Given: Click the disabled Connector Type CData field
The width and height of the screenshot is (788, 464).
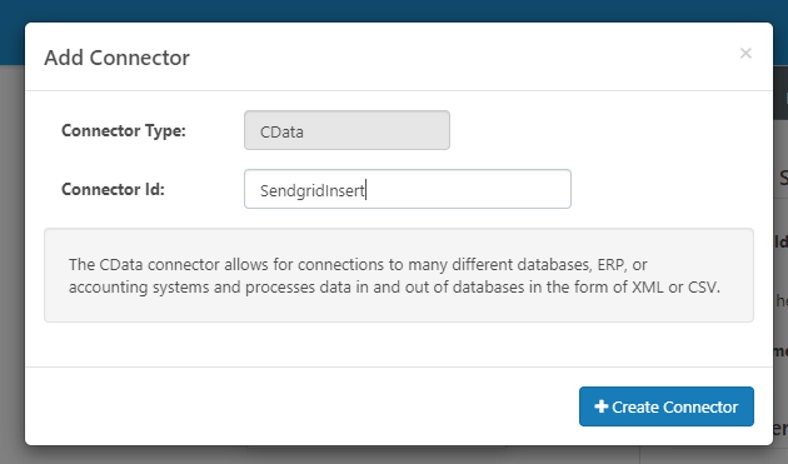Looking at the screenshot, I should coord(347,130).
